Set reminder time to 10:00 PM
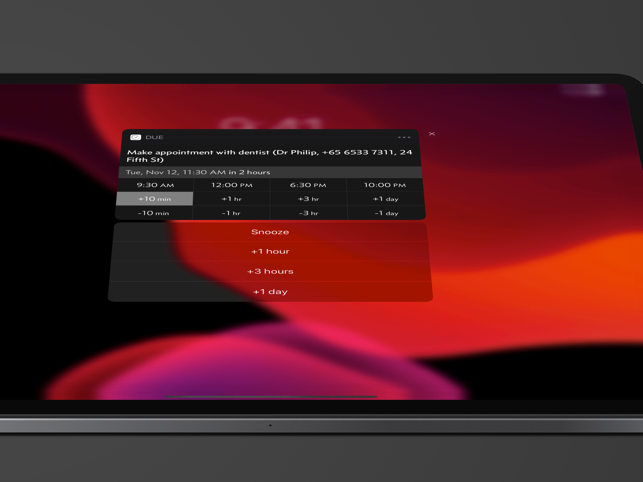 (x=385, y=185)
